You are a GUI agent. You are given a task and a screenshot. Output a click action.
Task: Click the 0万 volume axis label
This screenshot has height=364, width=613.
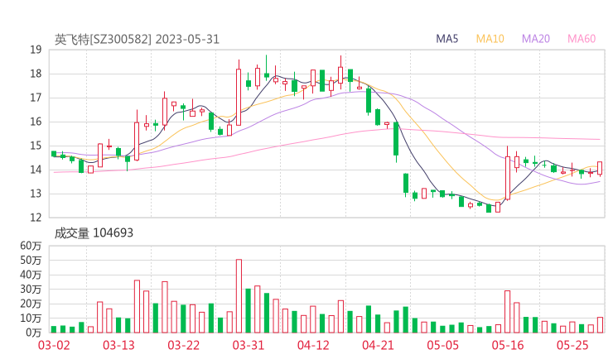(34, 333)
